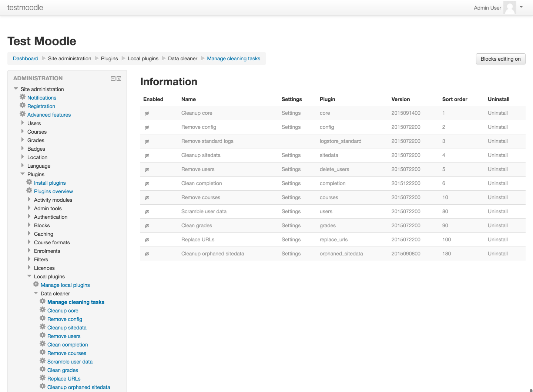Click the gear icon next to Install plugins

[29, 182]
